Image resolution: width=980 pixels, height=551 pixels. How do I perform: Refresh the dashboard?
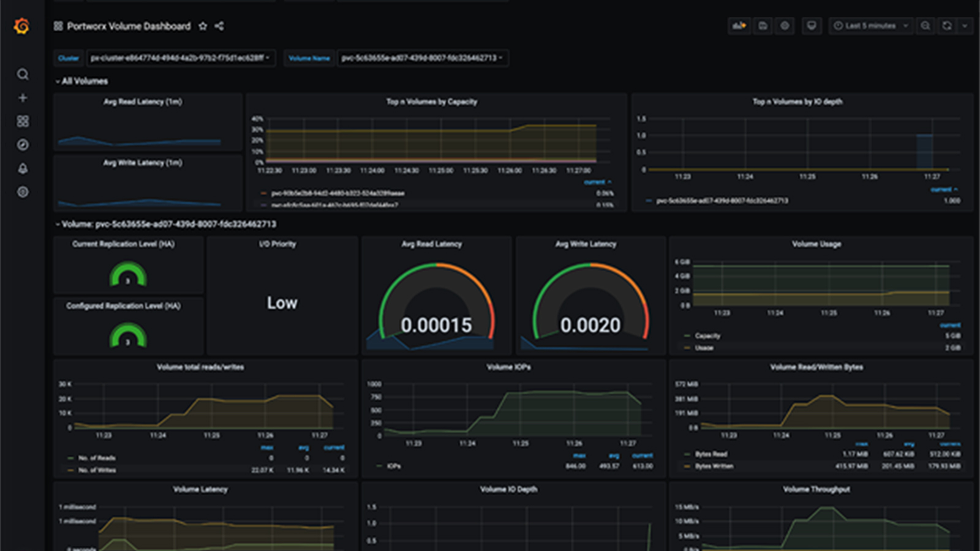tap(947, 26)
